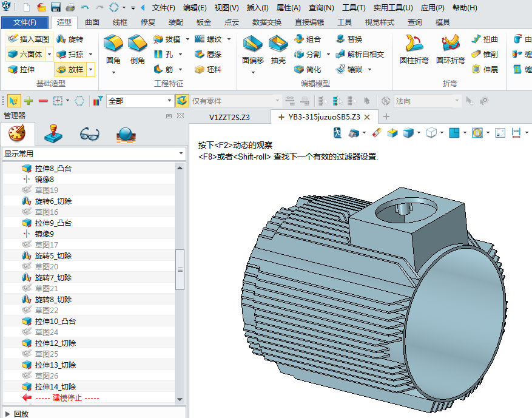Click the save disk icon in title bar

(56, 8)
